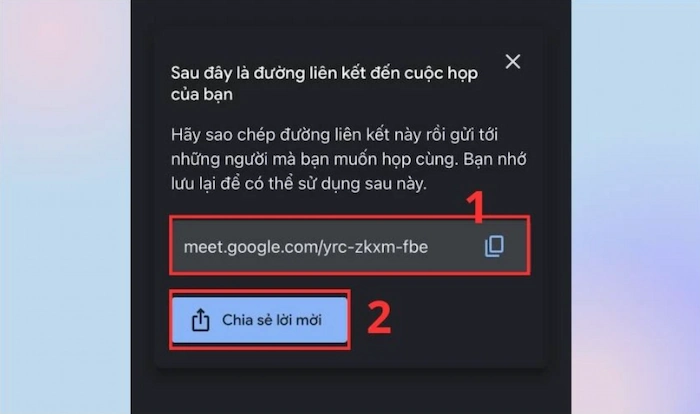Click the Chia sẻ lời mời button
The image size is (700, 414).
[259, 320]
